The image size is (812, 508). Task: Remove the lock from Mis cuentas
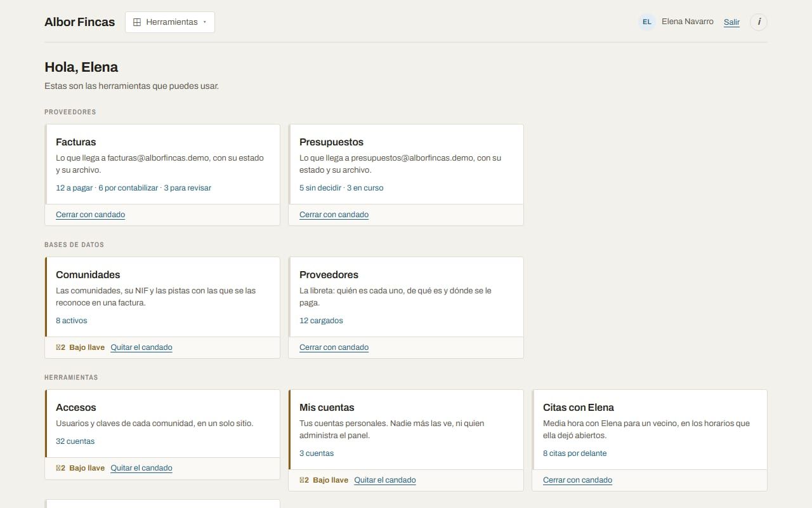click(385, 480)
